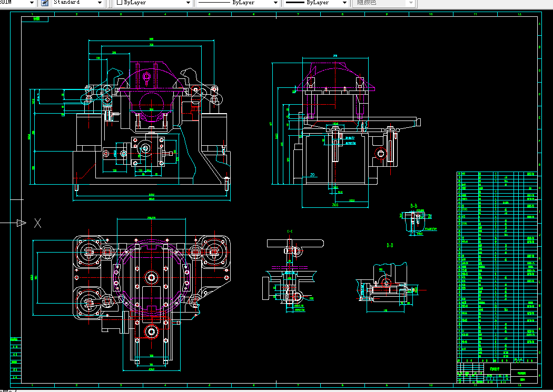Screen dimensions: 553x392
Task: Click the ByLayer color swatch square
Action: pos(119,3)
